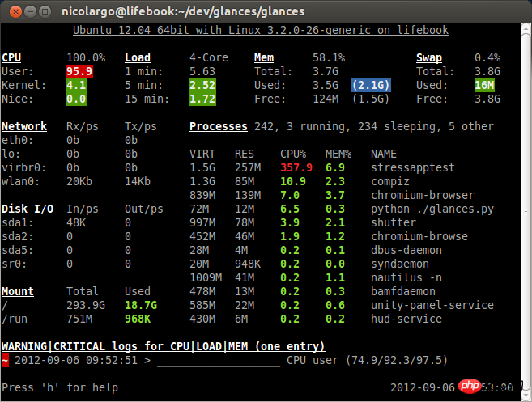This screenshot has width=532, height=402.
Task: Select the 16M swap used value
Action: (x=484, y=85)
